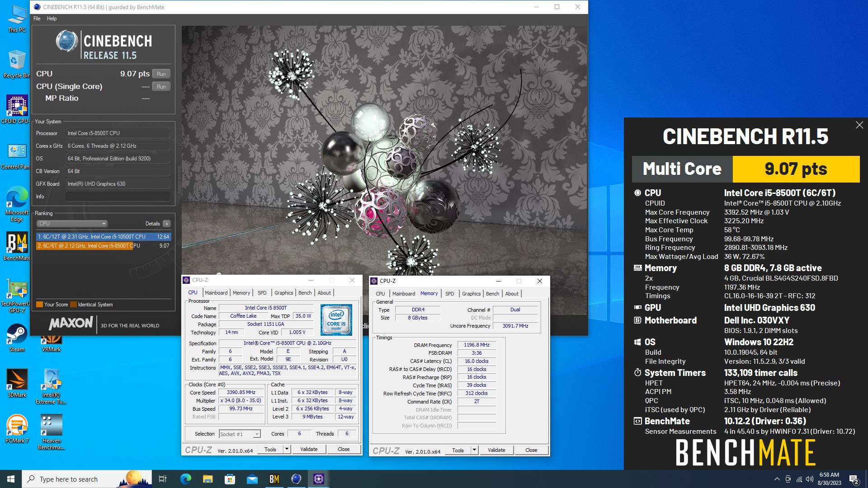868x488 pixels.
Task: Open Tools dropdown arrow in left CPU-Z
Action: [x=287, y=449]
